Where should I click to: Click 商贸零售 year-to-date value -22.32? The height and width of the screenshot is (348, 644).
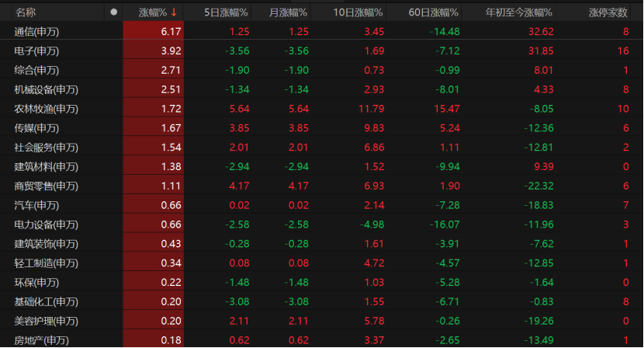tap(538, 186)
